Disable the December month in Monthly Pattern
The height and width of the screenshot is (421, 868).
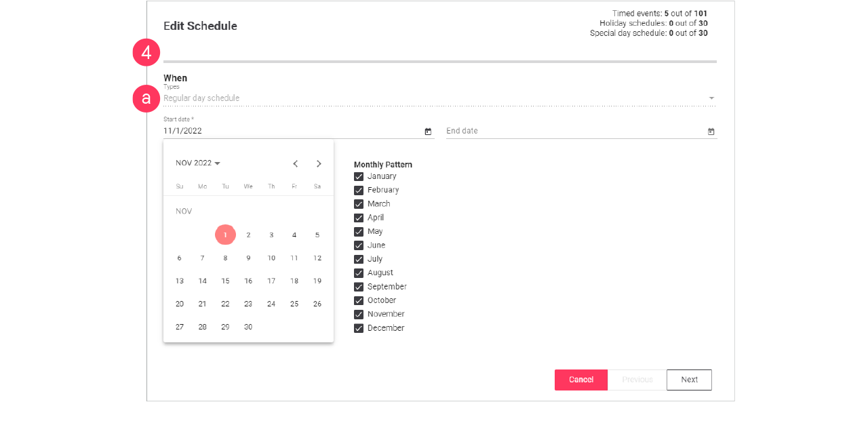coord(359,327)
